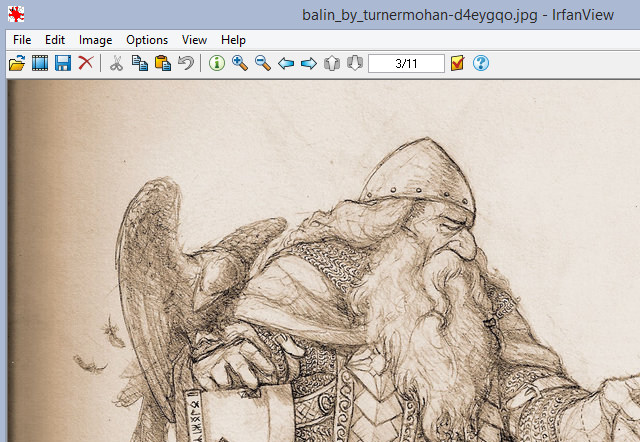Viewport: 640px width, 442px height.
Task: Open the File menu
Action: pos(22,40)
